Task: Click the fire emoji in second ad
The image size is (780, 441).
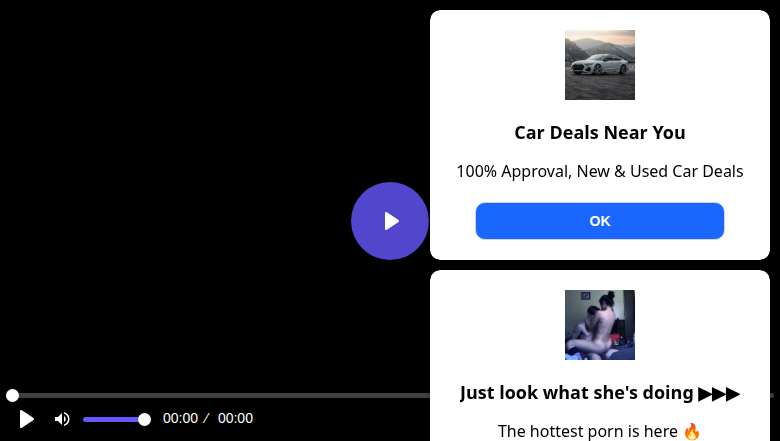Action: [691, 431]
